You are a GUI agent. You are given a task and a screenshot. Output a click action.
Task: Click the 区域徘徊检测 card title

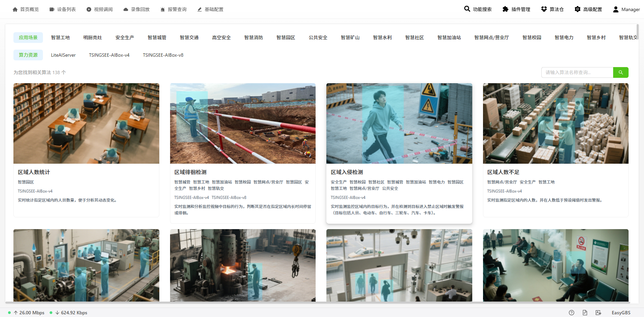(x=191, y=172)
